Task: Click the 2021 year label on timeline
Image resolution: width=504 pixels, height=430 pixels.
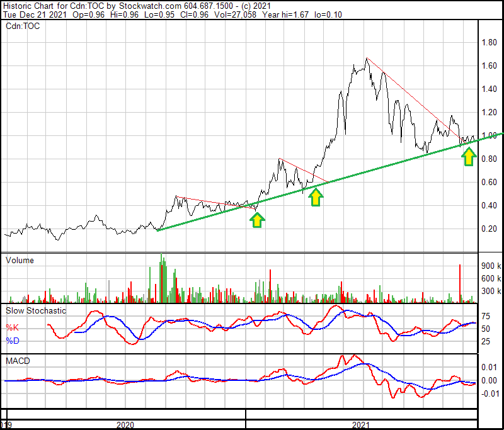Action: click(360, 425)
